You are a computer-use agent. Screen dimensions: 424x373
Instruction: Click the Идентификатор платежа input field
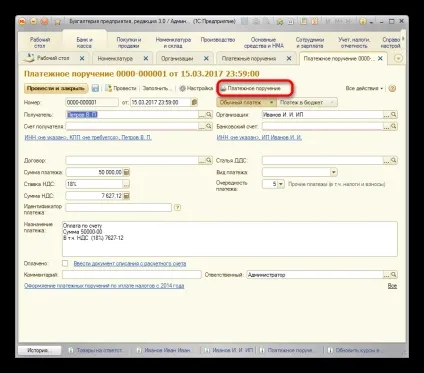(x=118, y=208)
